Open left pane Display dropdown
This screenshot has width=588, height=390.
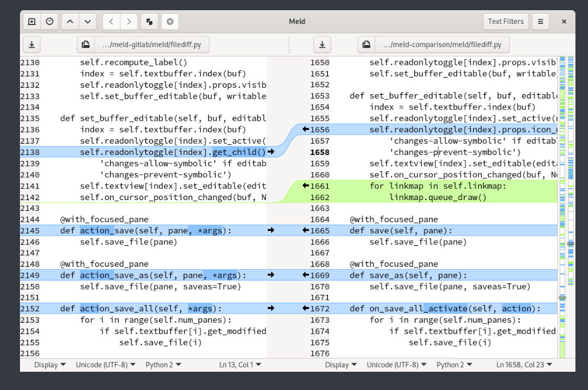pos(50,364)
